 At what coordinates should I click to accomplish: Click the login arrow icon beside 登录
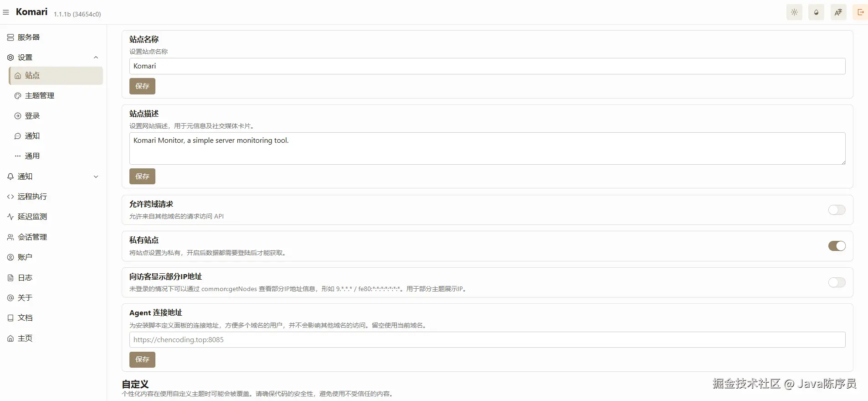point(18,116)
